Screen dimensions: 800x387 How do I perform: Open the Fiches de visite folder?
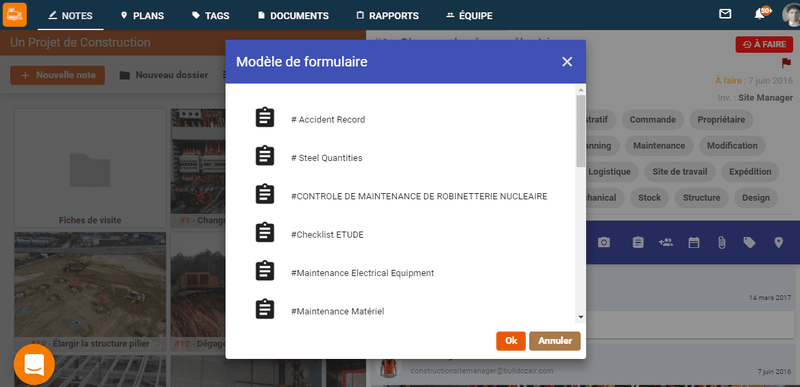click(90, 168)
